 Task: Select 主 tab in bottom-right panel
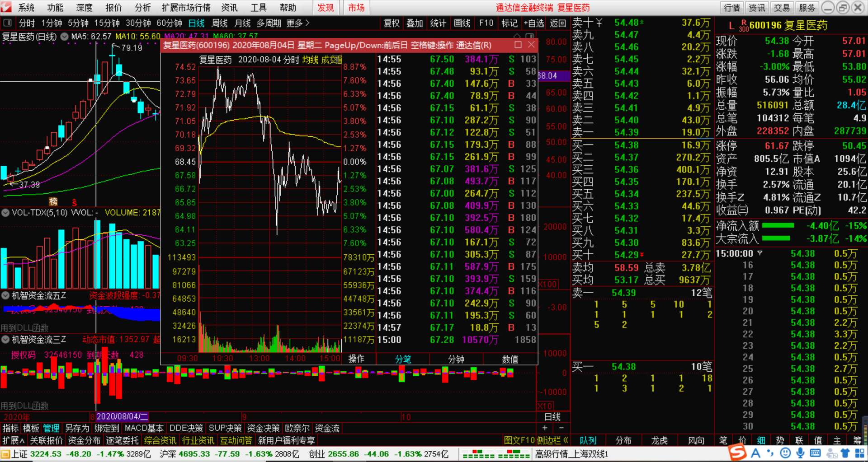(x=837, y=440)
